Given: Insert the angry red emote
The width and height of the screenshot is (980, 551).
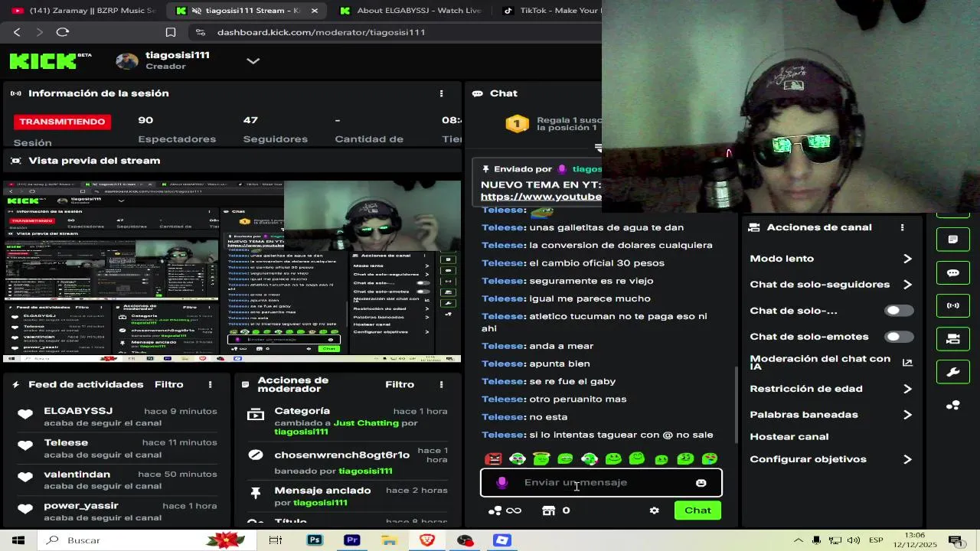Looking at the screenshot, I should [x=494, y=459].
